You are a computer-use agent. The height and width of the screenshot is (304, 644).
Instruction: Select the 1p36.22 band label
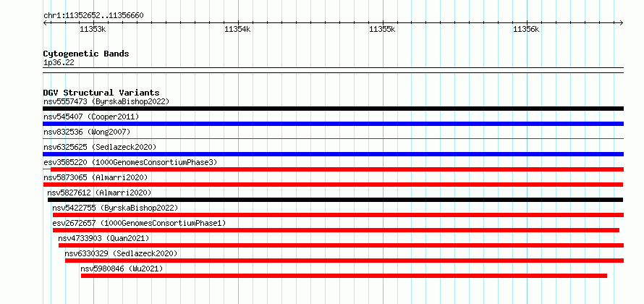tap(59, 63)
